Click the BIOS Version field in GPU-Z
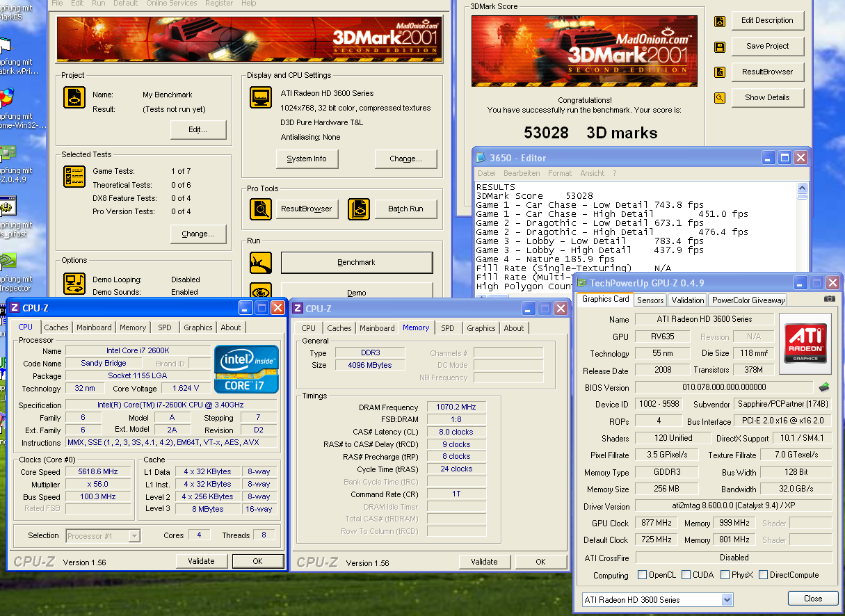845x616 pixels. point(724,387)
